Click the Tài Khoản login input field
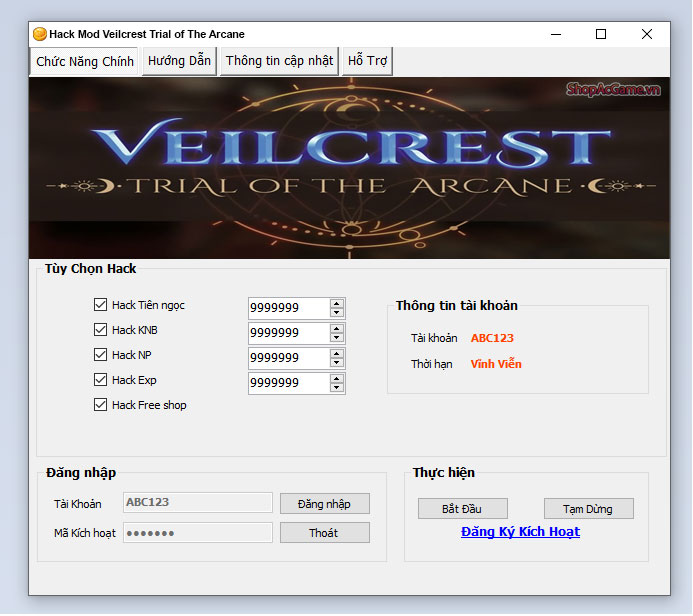This screenshot has width=693, height=616. coord(198,503)
